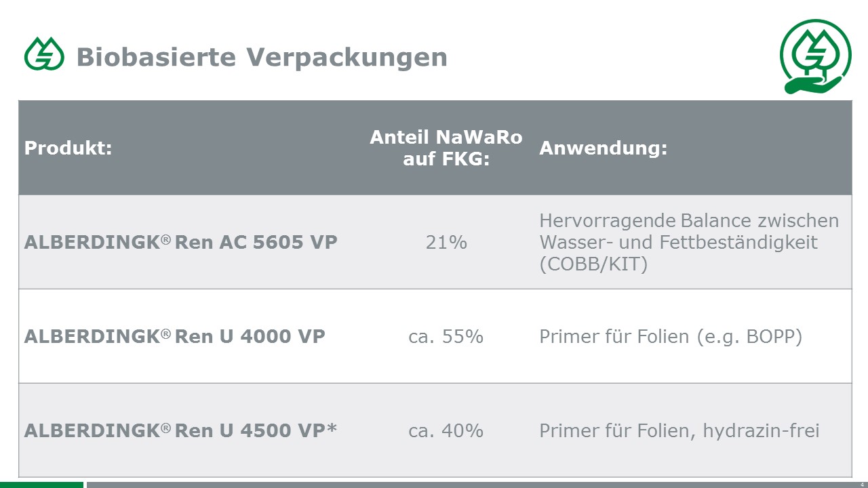
Task: Click the Wasser- und Fettbeständigkeit description
Action: [688, 242]
